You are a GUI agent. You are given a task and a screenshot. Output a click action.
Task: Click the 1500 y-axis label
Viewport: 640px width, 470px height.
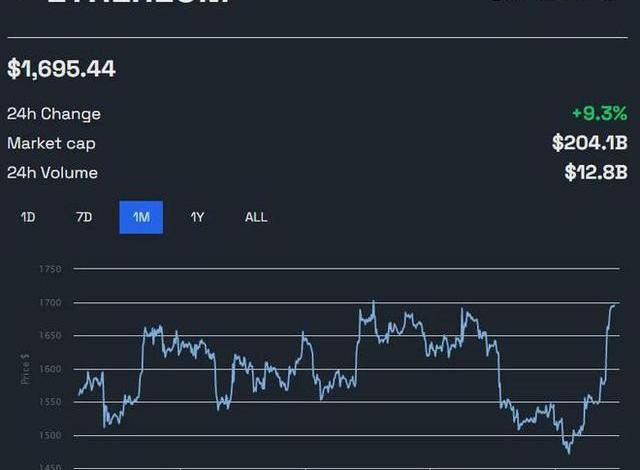pos(51,435)
